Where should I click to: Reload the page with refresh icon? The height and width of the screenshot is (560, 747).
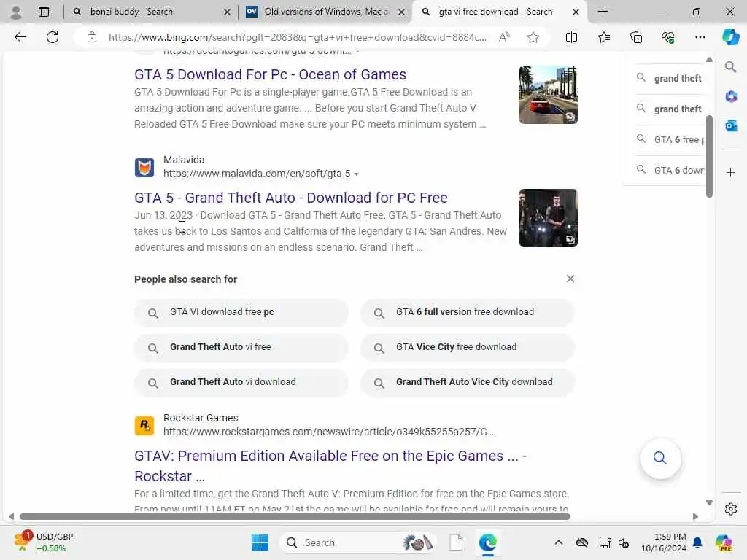click(x=53, y=37)
